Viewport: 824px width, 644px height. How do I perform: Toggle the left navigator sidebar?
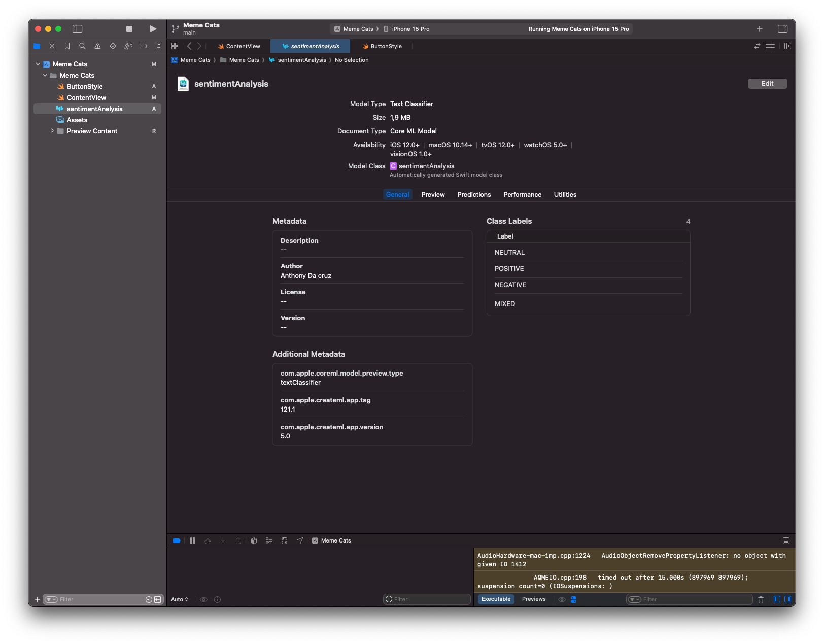click(78, 29)
